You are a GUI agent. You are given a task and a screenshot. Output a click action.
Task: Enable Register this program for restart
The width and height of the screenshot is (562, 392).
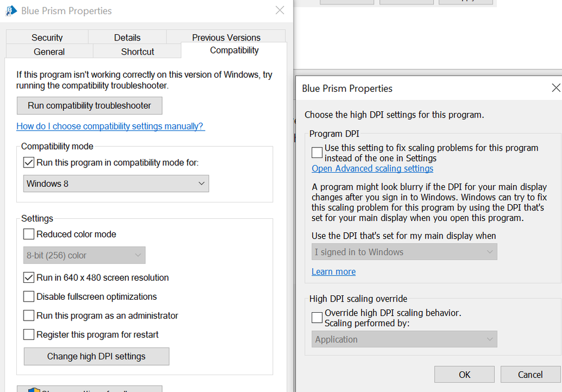(x=29, y=335)
